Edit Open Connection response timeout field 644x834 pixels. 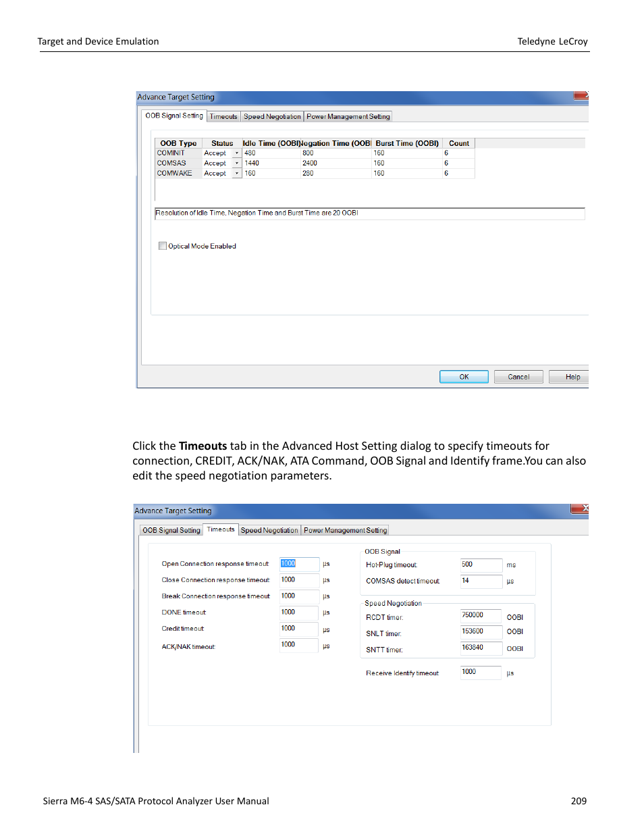[x=299, y=564]
